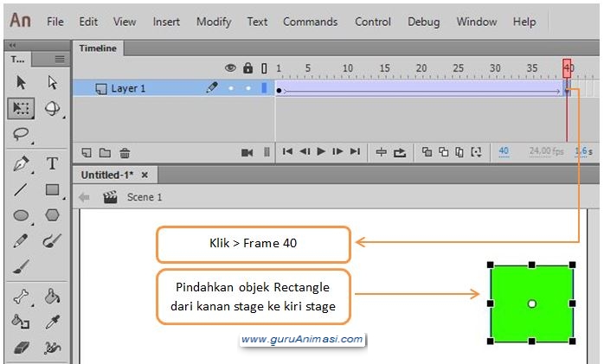
Task: Select the Free Transform tool
Action: click(21, 108)
